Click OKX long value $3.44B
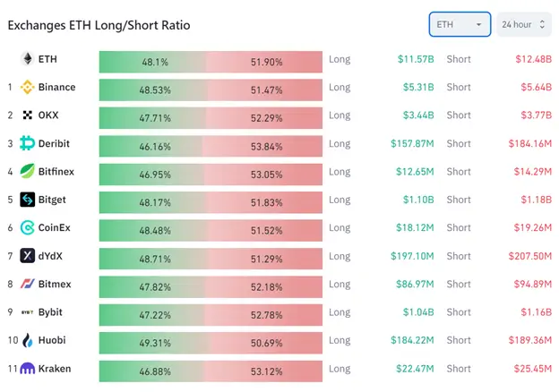The image size is (559, 392). pos(416,115)
